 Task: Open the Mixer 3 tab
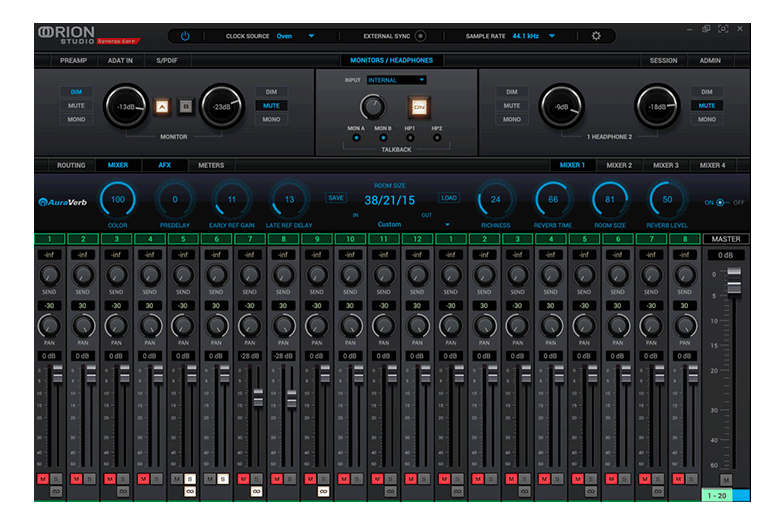point(666,165)
